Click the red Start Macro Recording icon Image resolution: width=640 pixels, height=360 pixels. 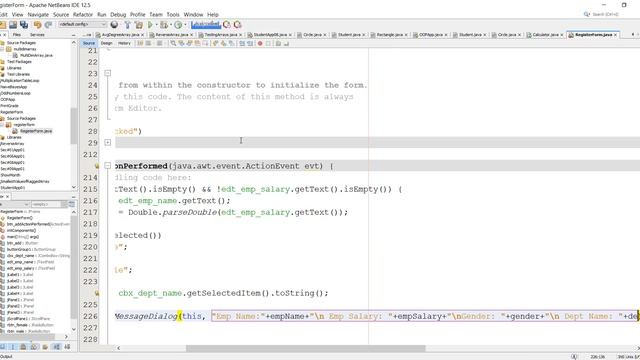click(x=260, y=43)
